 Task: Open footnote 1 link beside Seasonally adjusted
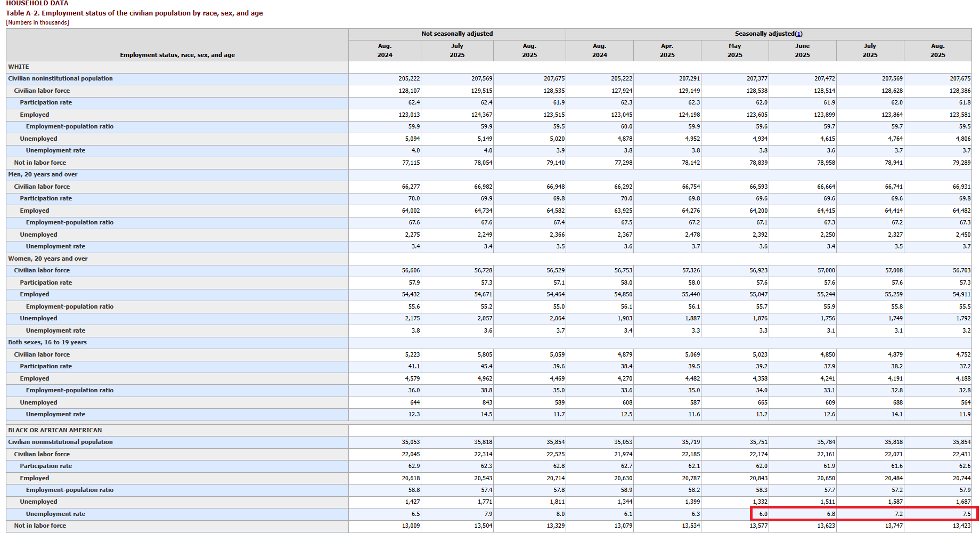pos(799,34)
